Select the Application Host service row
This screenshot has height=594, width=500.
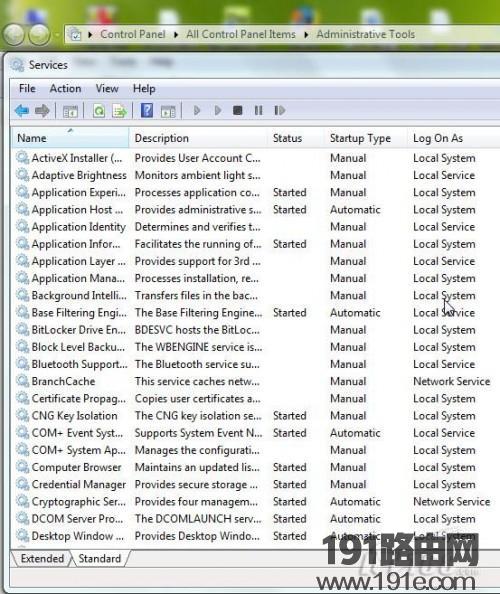256,209
